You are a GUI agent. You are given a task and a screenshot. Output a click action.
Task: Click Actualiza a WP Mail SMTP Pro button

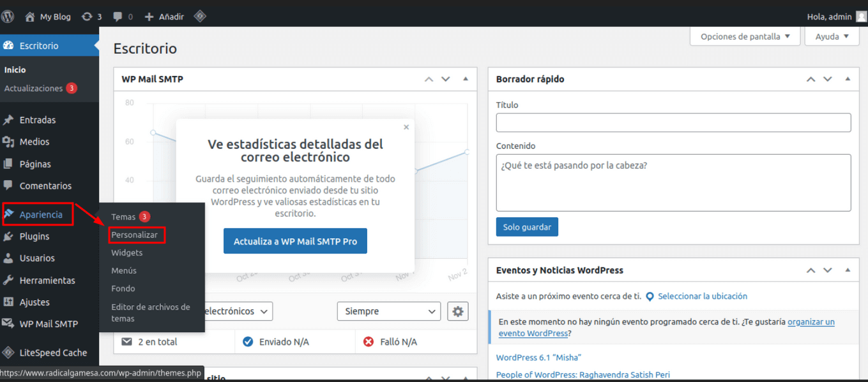point(295,241)
